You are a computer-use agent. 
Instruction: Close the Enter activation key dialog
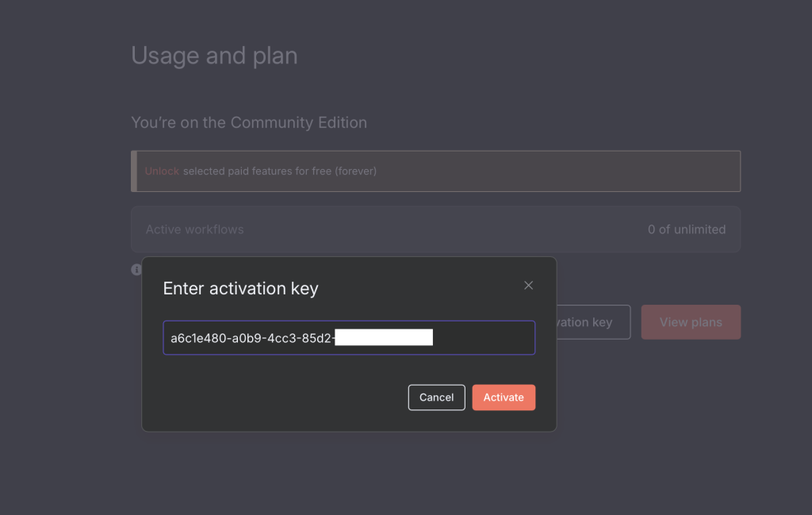pyautogui.click(x=528, y=286)
